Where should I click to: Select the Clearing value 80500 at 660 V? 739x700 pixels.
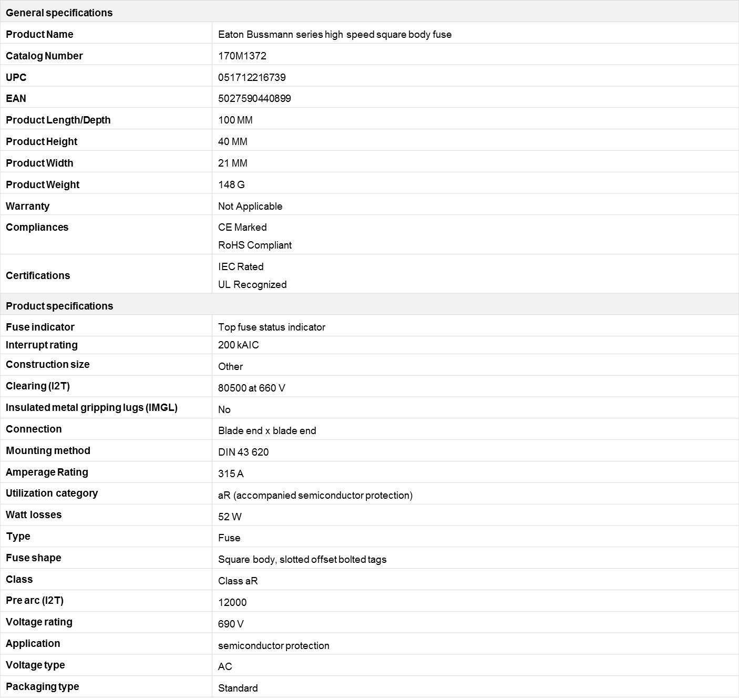click(x=252, y=388)
